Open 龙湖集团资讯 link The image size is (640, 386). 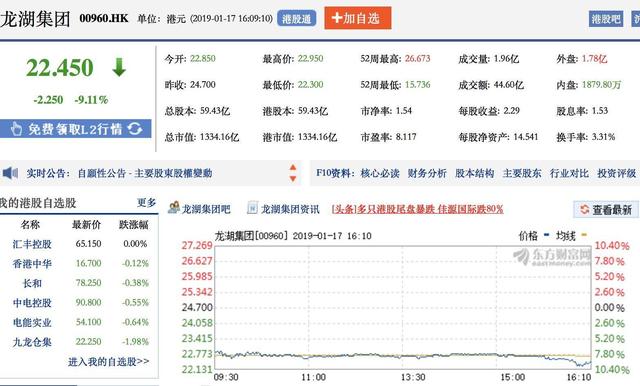290,209
